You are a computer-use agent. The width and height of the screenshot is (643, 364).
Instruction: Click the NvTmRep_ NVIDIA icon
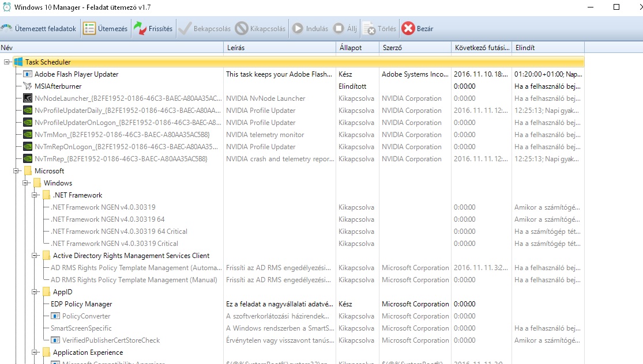tap(28, 159)
